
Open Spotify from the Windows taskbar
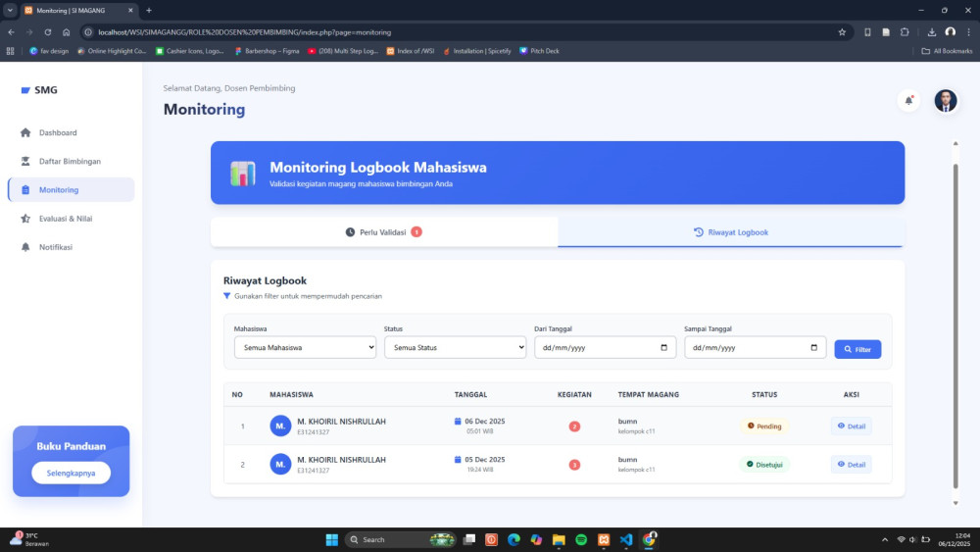pos(581,539)
